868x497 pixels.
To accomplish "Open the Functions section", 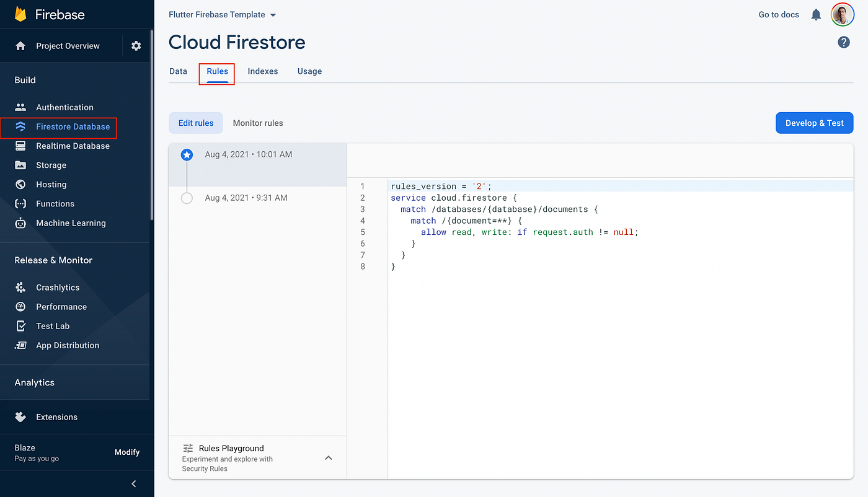I will tap(21, 203).
